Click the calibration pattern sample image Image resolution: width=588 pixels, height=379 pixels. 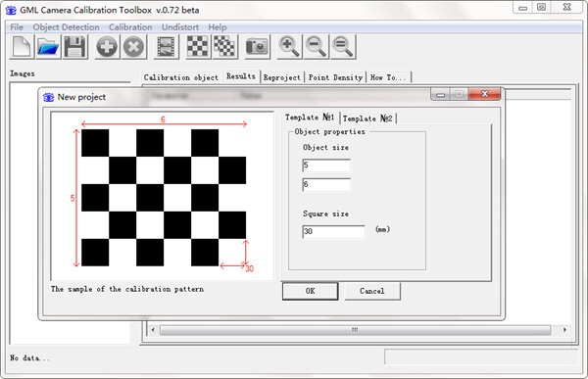(163, 196)
